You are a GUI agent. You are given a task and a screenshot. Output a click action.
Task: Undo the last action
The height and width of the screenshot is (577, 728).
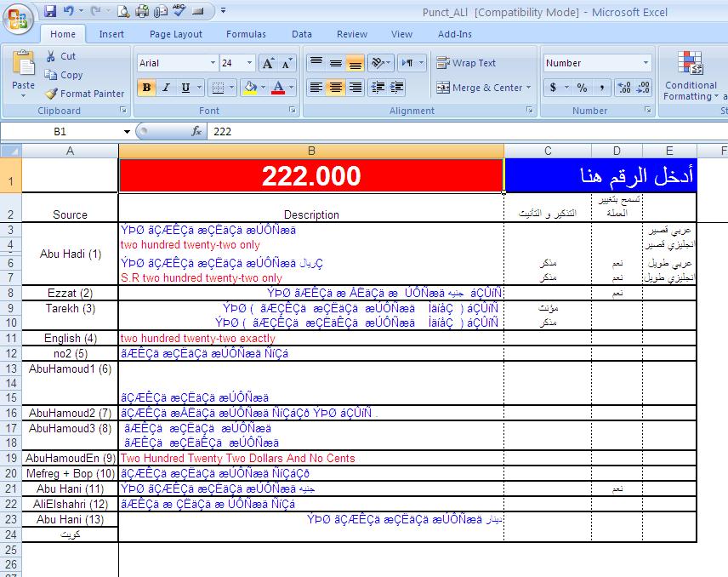click(68, 11)
